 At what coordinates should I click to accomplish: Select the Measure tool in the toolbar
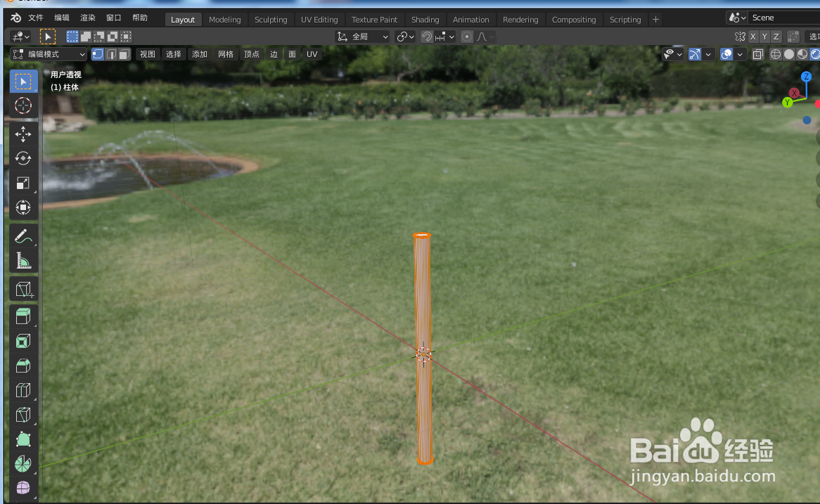pos(23,260)
